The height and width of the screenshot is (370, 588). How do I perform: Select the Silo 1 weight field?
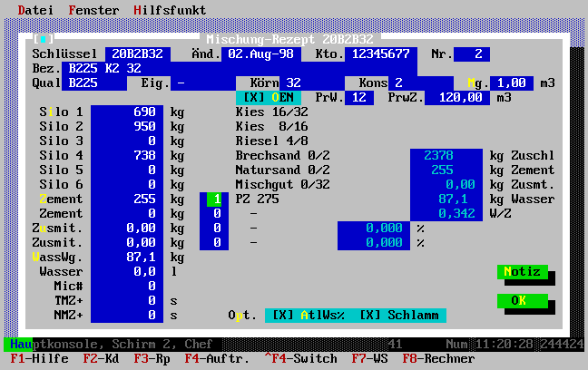129,112
